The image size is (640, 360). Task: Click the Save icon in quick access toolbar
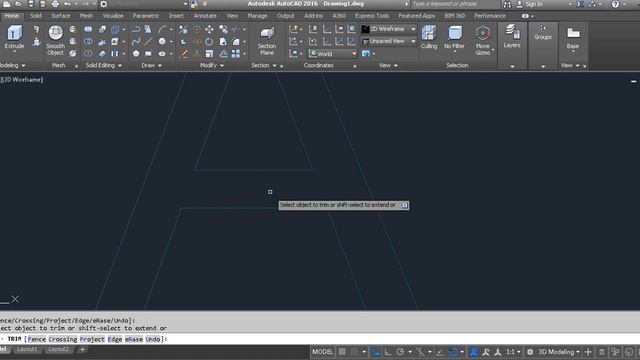click(x=31, y=4)
